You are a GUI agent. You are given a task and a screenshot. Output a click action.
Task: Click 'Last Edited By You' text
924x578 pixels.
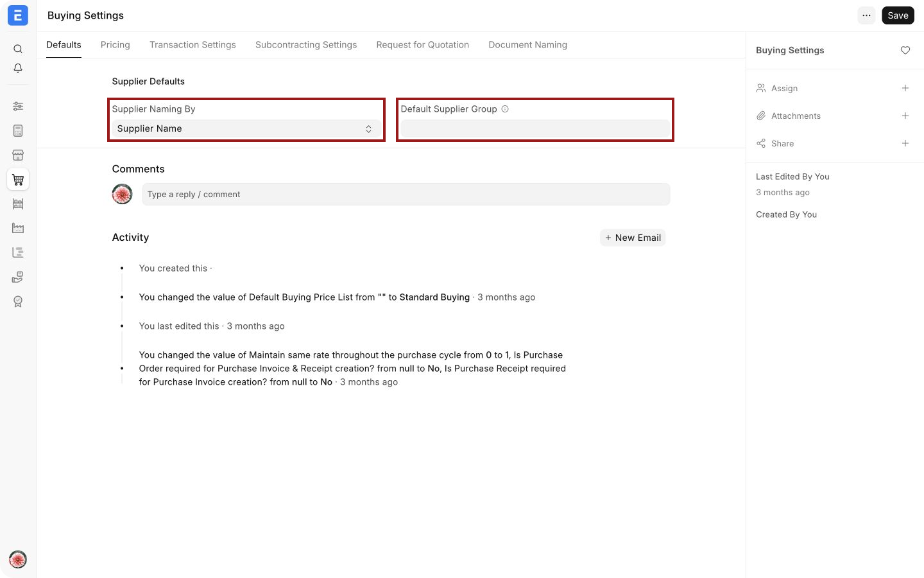pyautogui.click(x=792, y=177)
